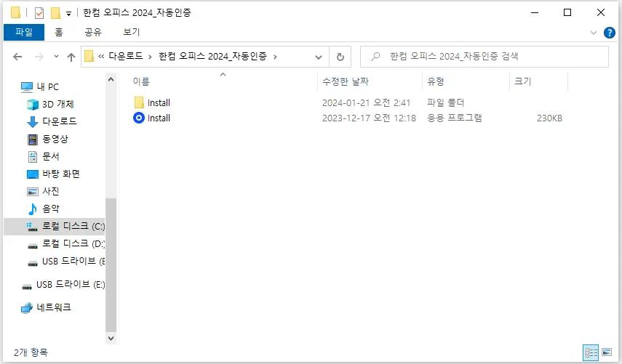
Task: Open Customize Quick Access Toolbar dropdown
Action: click(68, 14)
